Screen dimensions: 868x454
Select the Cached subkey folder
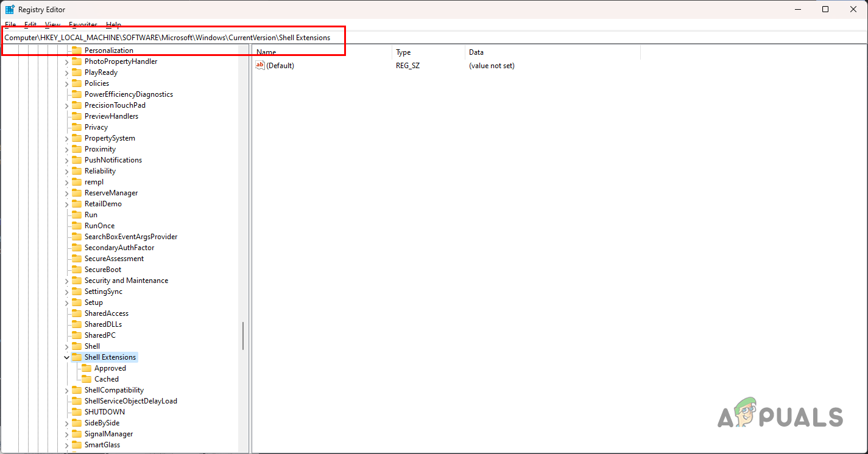[88, 379]
